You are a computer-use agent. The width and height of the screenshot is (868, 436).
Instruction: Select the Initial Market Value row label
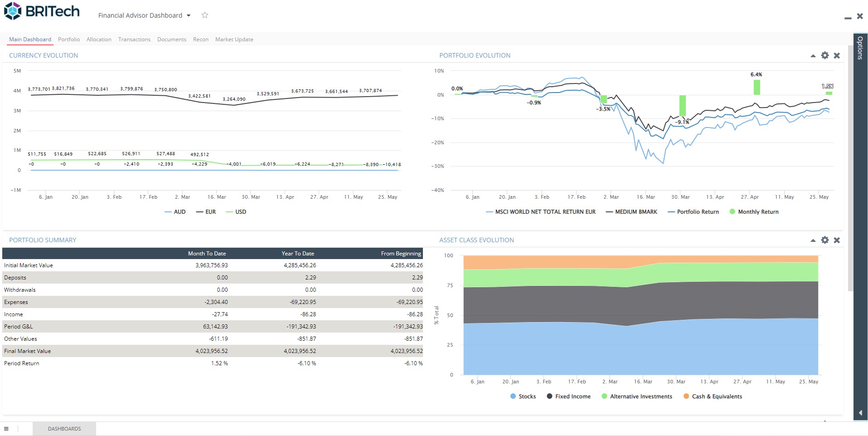coord(29,265)
